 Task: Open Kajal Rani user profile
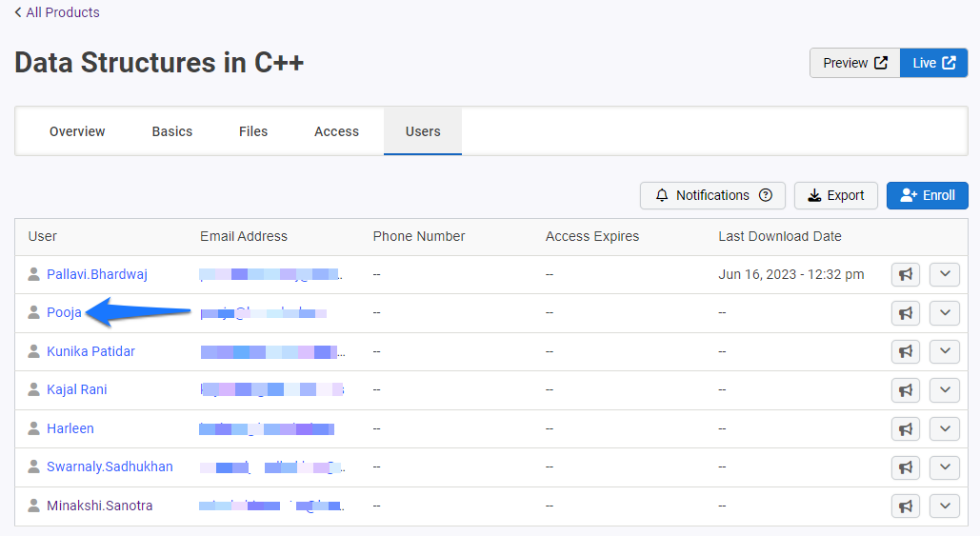coord(77,389)
